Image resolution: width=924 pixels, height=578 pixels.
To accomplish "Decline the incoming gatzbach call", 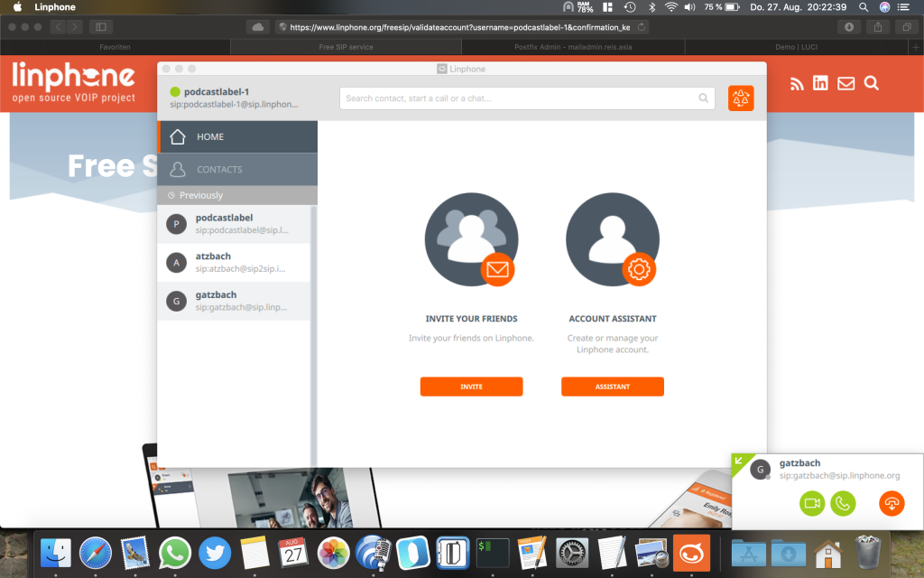I will coord(892,504).
